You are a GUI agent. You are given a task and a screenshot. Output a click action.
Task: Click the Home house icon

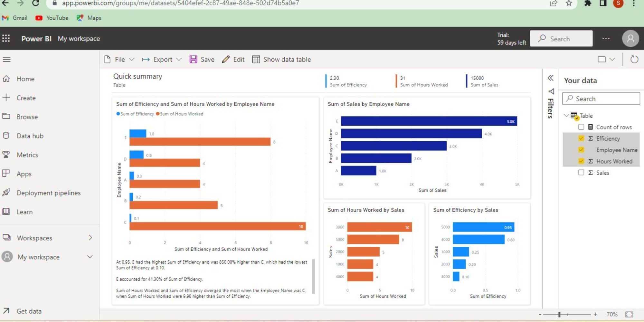pos(6,79)
